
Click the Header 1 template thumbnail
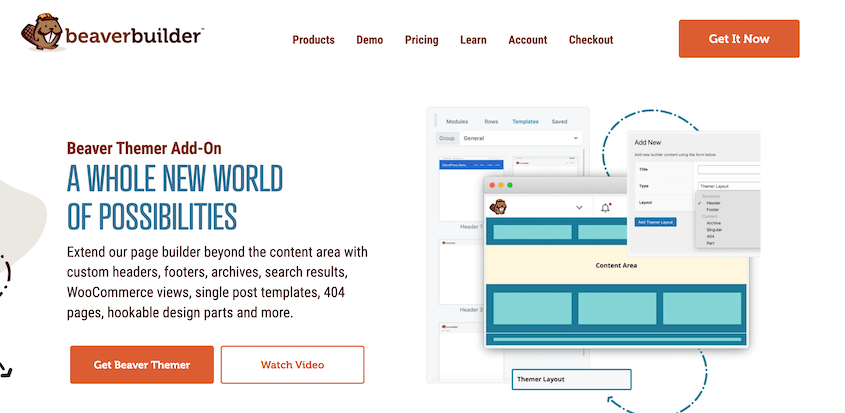point(471,189)
